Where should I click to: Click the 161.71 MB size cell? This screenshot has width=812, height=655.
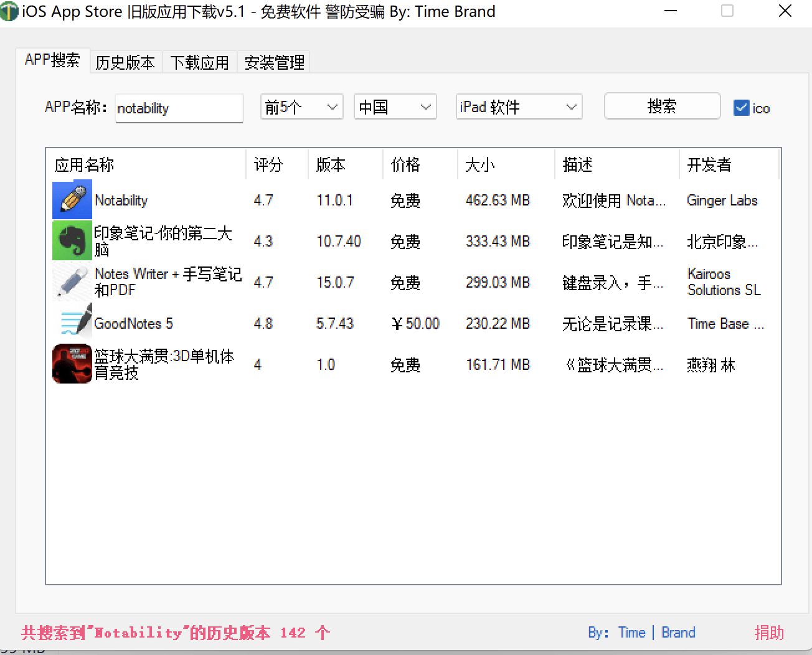[498, 365]
